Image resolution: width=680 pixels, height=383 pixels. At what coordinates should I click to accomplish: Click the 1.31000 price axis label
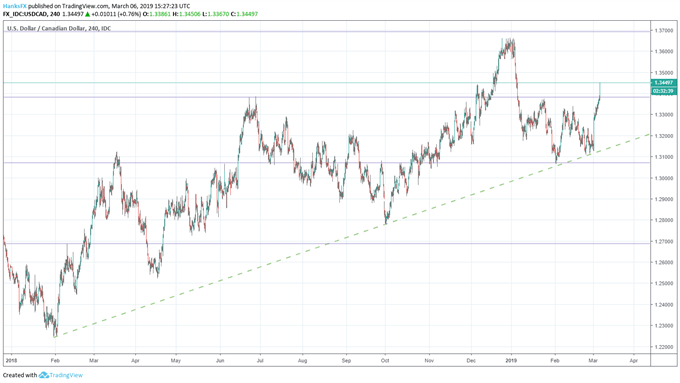click(x=664, y=157)
